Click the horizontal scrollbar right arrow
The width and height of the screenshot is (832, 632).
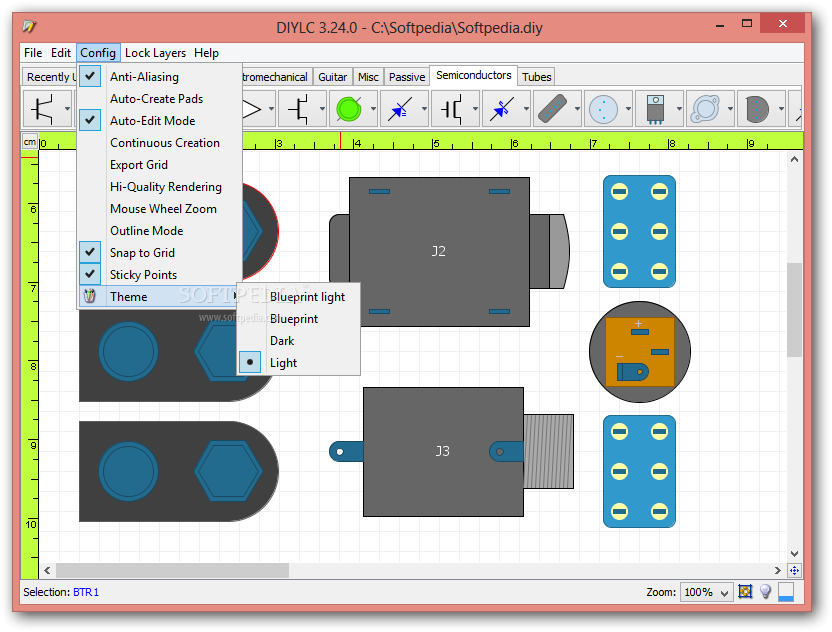point(777,570)
